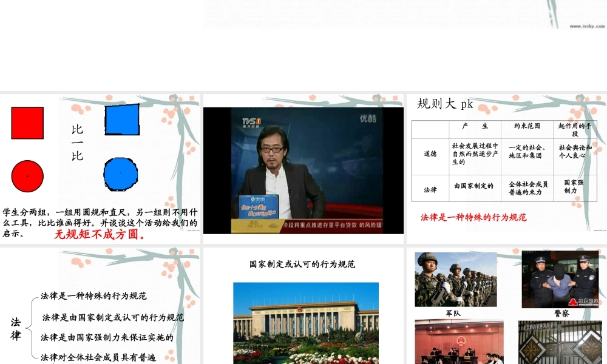Image resolution: width=607 pixels, height=364 pixels.
Task: Click the red text '无规矩不成方圆。'
Action: coord(100,234)
